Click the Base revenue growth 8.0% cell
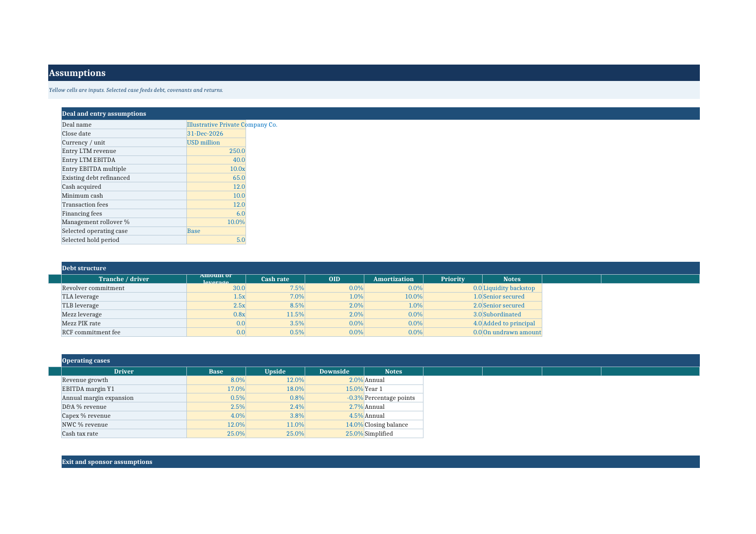Screen dimensions: 756x534 point(216,380)
